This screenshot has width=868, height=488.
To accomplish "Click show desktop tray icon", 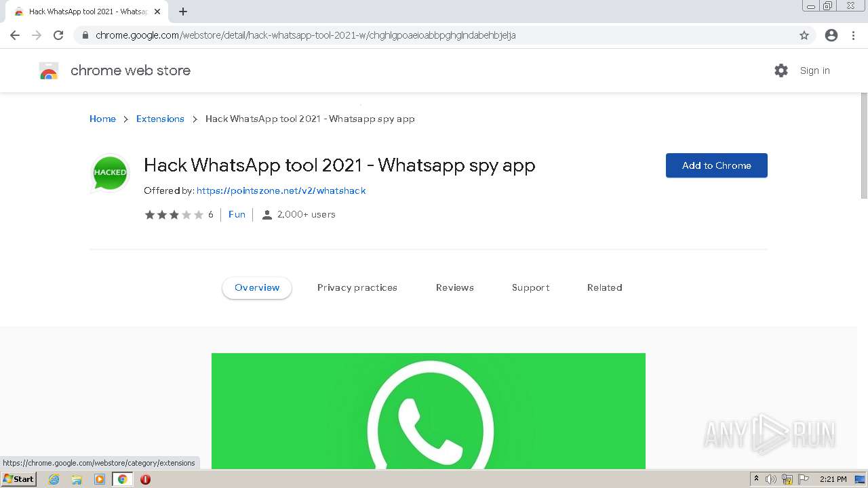I will [861, 479].
